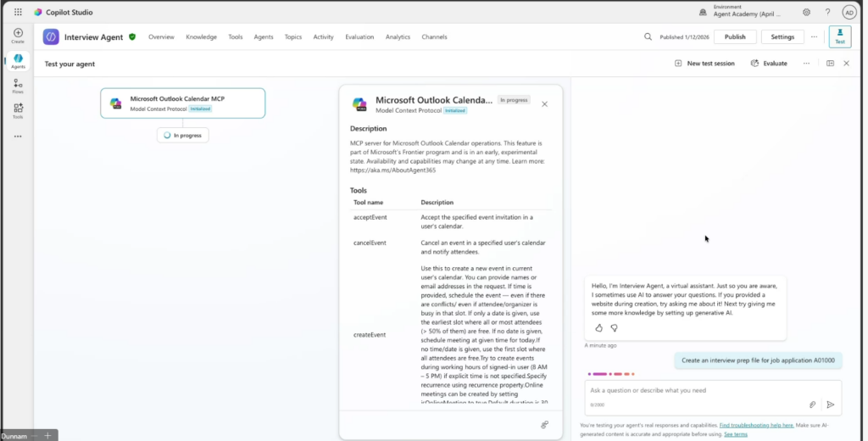This screenshot has width=868, height=441.
Task: Open the app launcher waffle icon
Action: pos(19,13)
